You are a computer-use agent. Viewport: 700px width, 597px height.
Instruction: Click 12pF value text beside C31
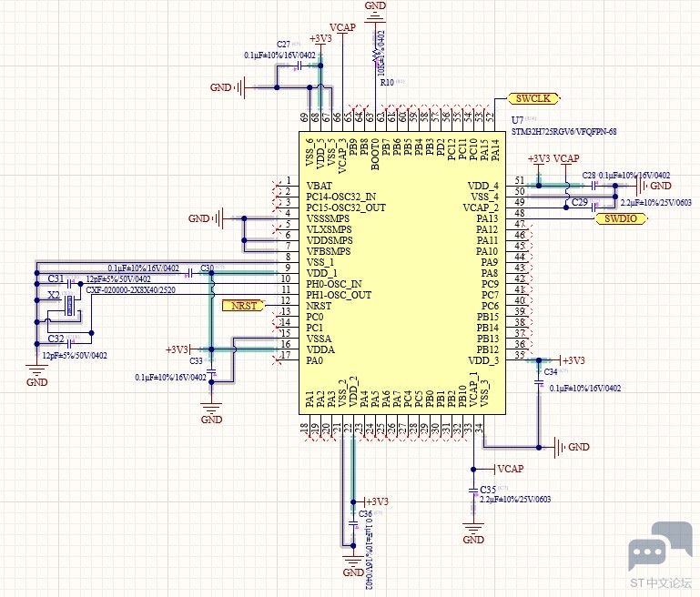click(x=118, y=278)
